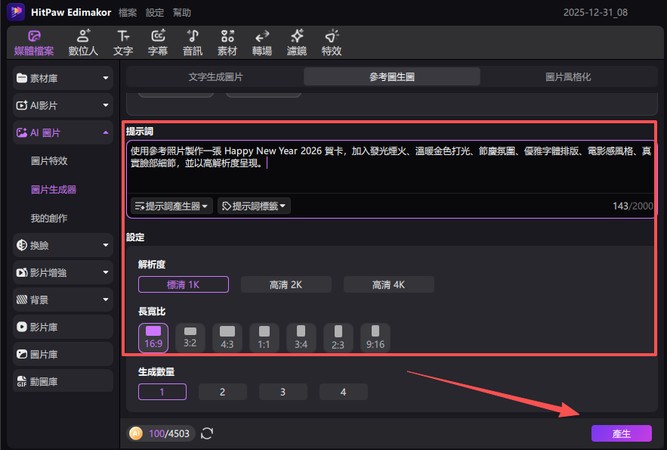This screenshot has height=450, width=667.
Task: Open 圖片特效 in the sidebar
Action: pos(49,161)
